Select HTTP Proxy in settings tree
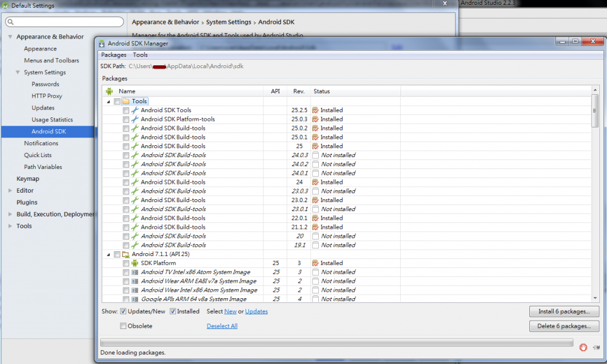Screen dimensions: 607x364 pyautogui.click(x=47, y=95)
